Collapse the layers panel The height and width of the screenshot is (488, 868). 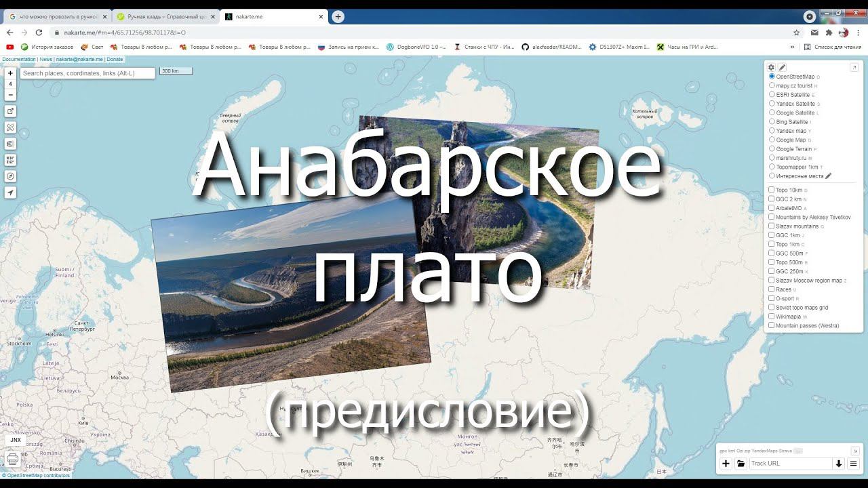tap(854, 67)
